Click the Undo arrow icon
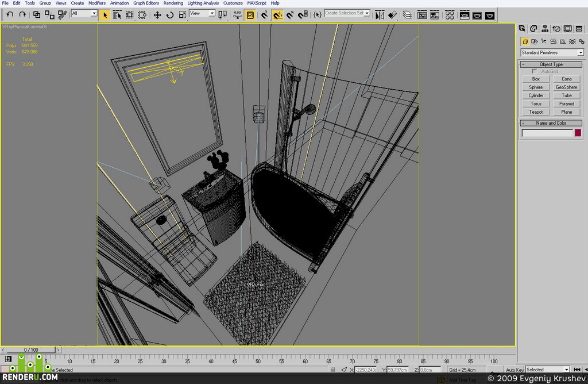The height and width of the screenshot is (384, 588). click(x=10, y=14)
